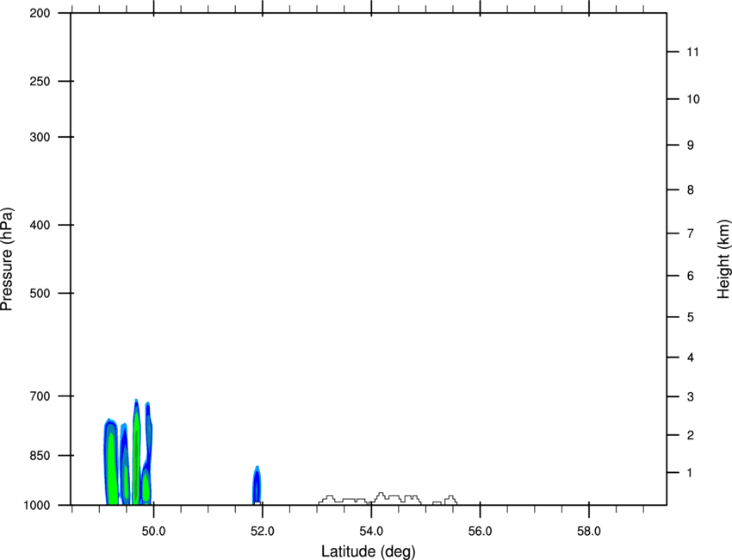Click the 700 pressure tick label
This screenshot has height=560, width=732.
point(40,396)
